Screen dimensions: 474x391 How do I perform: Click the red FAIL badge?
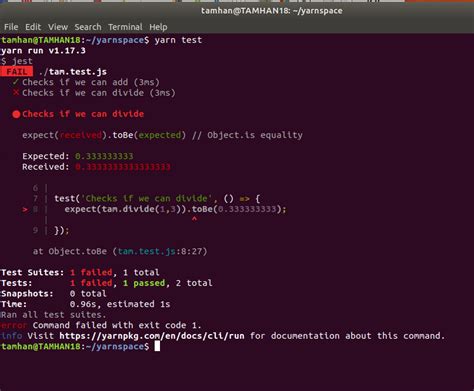17,72
